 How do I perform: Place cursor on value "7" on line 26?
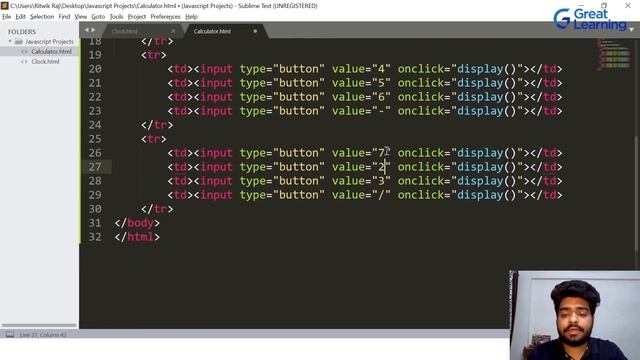[381, 153]
